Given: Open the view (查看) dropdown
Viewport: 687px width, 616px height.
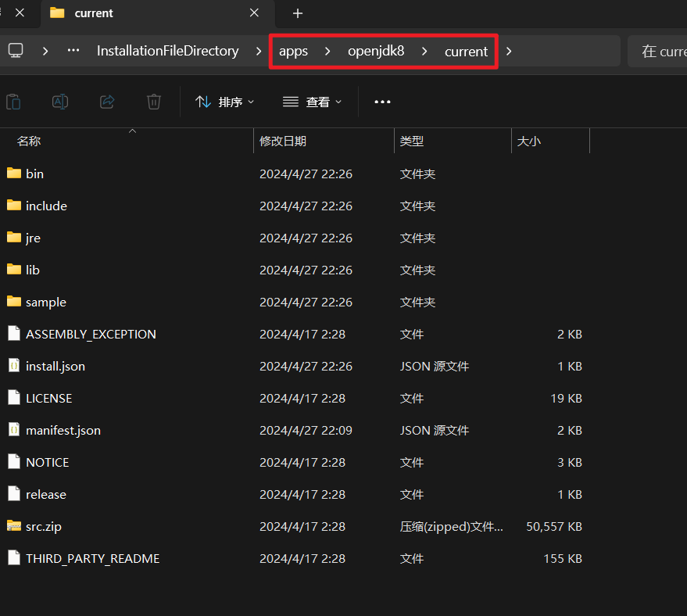Looking at the screenshot, I should (x=312, y=102).
